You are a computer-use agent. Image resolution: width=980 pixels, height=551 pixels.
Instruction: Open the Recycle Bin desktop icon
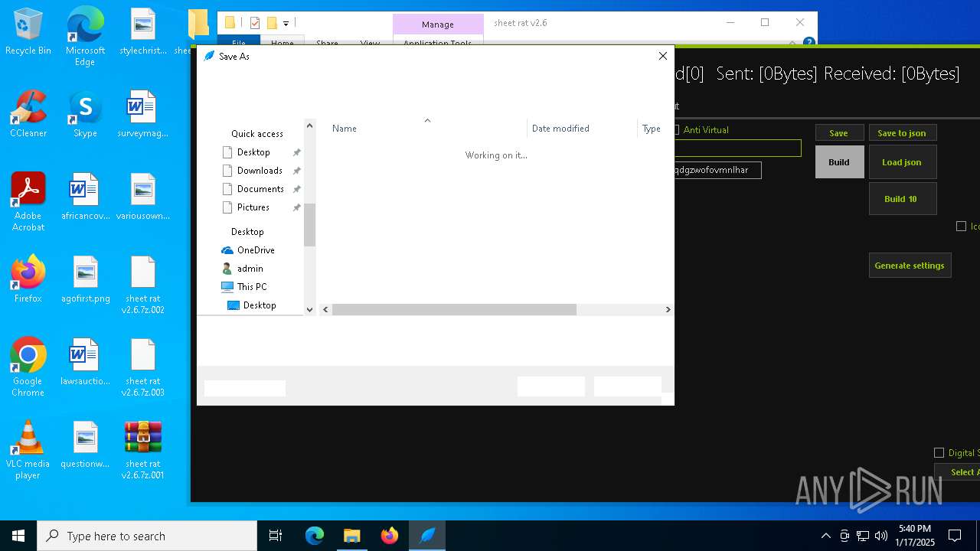point(28,32)
